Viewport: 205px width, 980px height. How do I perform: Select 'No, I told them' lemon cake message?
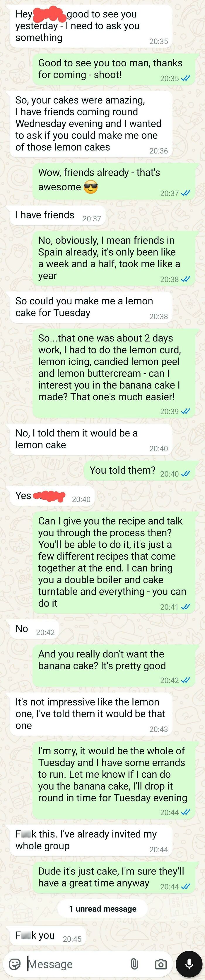91,439
